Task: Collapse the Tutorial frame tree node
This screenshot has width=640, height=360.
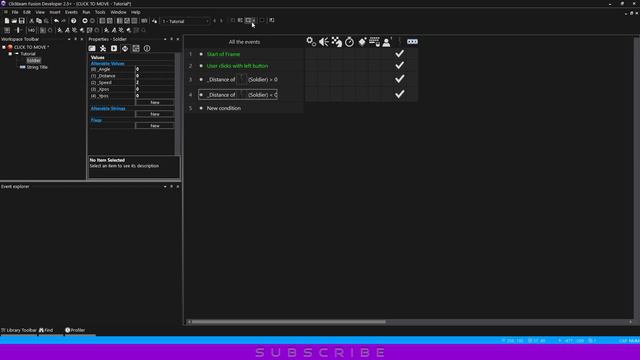Action: (10, 54)
